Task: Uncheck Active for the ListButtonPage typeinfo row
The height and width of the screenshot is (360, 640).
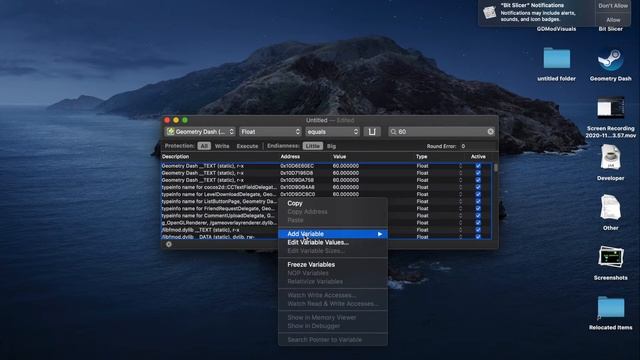Action: coord(478,201)
